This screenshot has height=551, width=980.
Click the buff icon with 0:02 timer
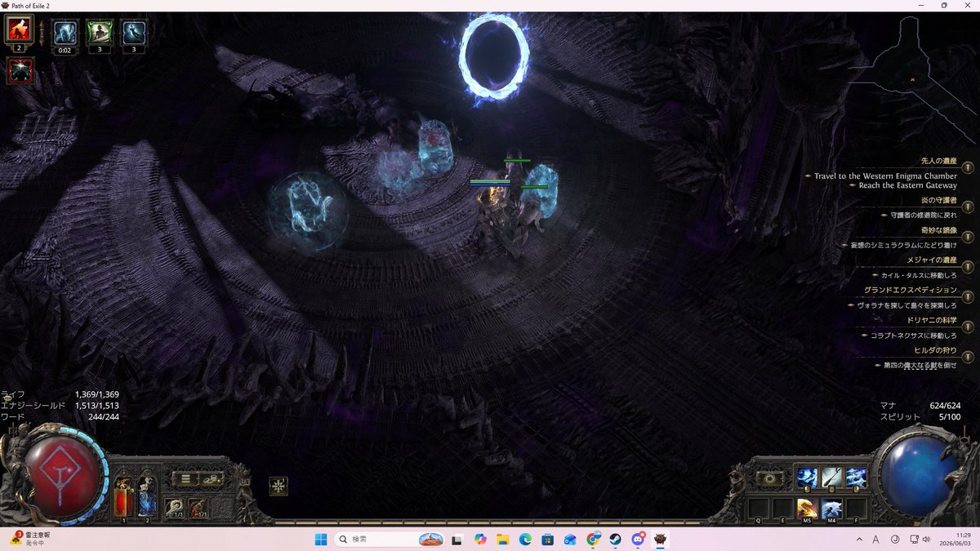point(65,33)
